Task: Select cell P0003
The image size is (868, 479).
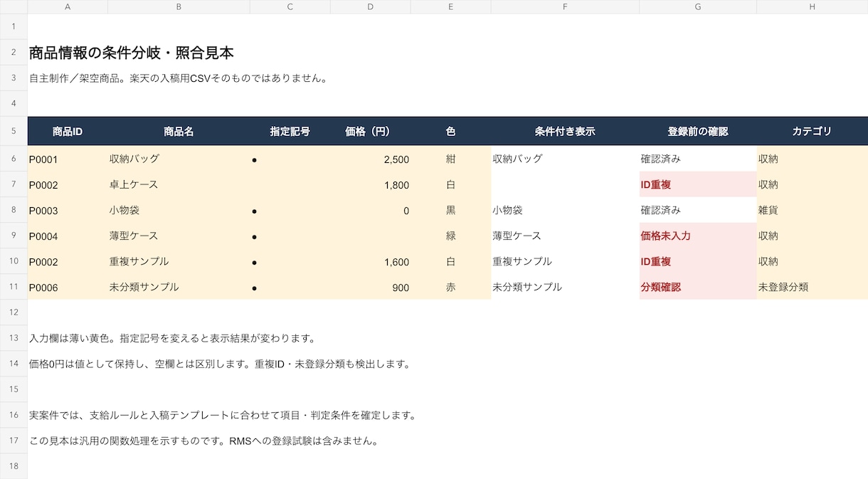Action: pyautogui.click(x=68, y=210)
